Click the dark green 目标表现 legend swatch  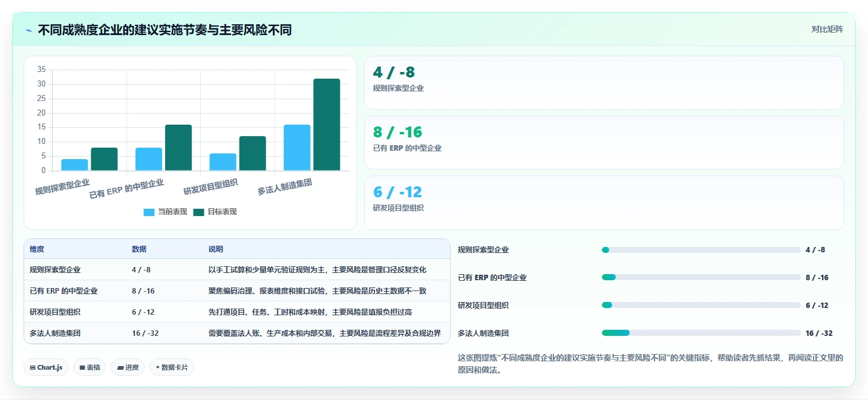(x=198, y=212)
